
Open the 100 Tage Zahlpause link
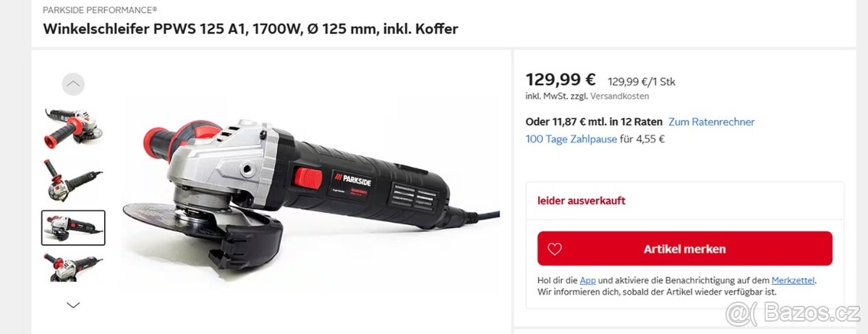click(571, 139)
